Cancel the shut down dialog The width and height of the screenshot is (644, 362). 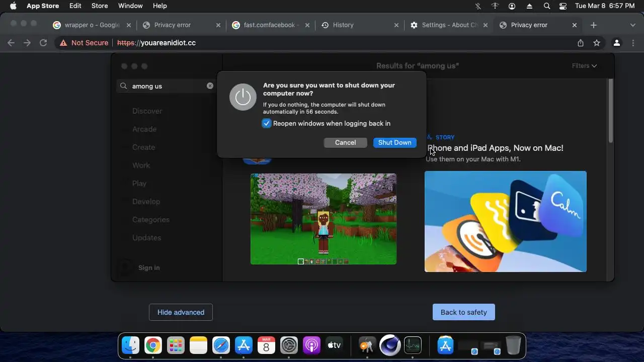(x=345, y=142)
